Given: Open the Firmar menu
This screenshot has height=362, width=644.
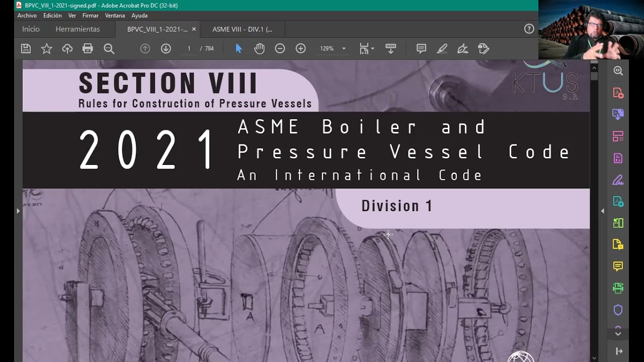Looking at the screenshot, I should [x=91, y=16].
